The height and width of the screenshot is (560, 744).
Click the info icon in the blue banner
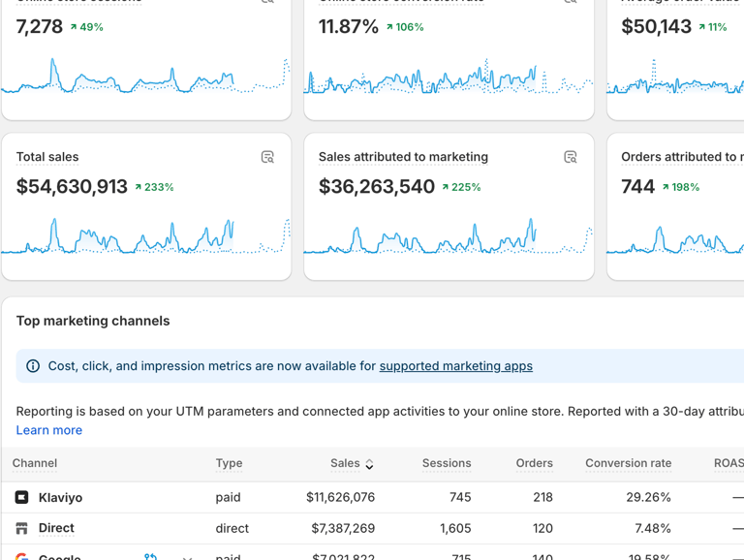point(33,366)
